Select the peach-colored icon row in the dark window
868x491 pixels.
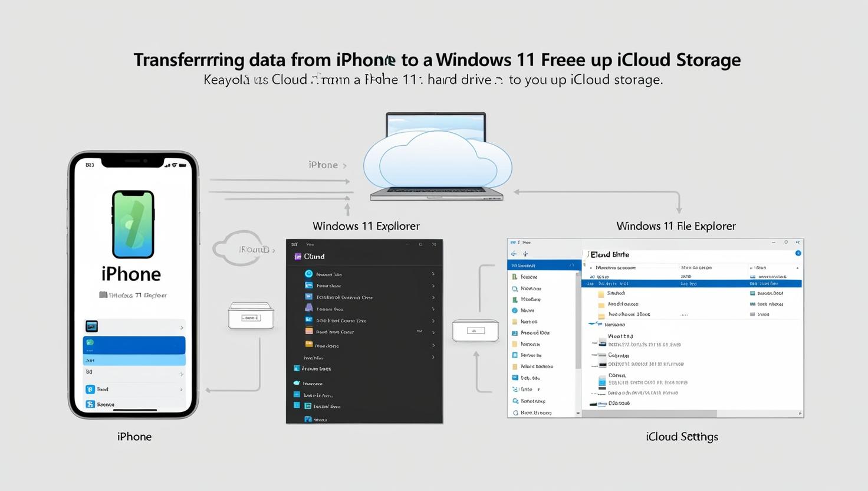[x=364, y=332]
